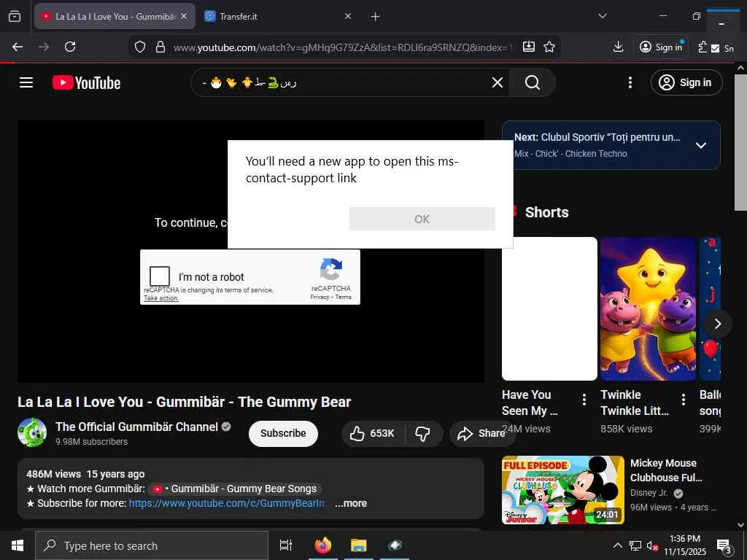Click the Windows taskbar search box
The height and width of the screenshot is (560, 747).
[x=152, y=545]
